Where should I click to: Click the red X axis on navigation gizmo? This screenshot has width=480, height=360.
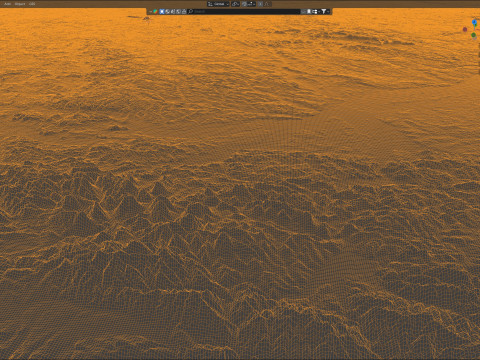465,29
